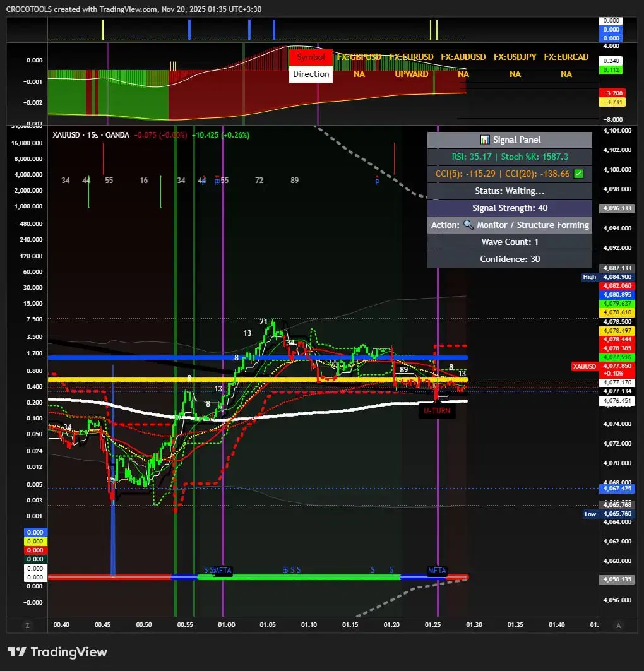The width and height of the screenshot is (644, 671).
Task: Click the Z timezone button on time axis
Action: (27, 625)
